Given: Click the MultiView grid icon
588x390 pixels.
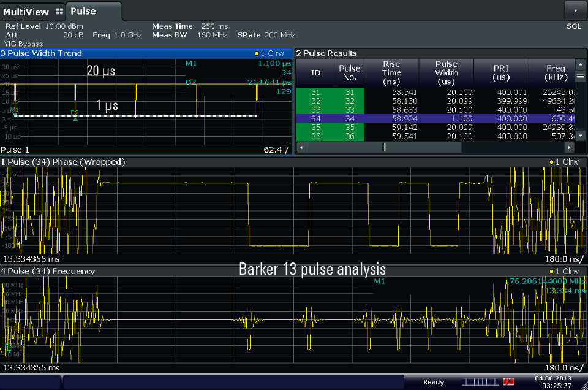Looking at the screenshot, I should [59, 11].
